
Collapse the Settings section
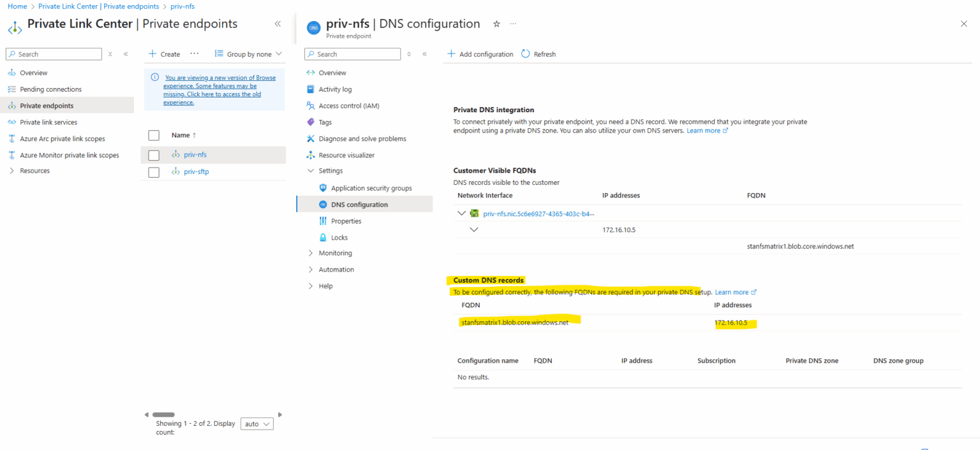coord(311,170)
